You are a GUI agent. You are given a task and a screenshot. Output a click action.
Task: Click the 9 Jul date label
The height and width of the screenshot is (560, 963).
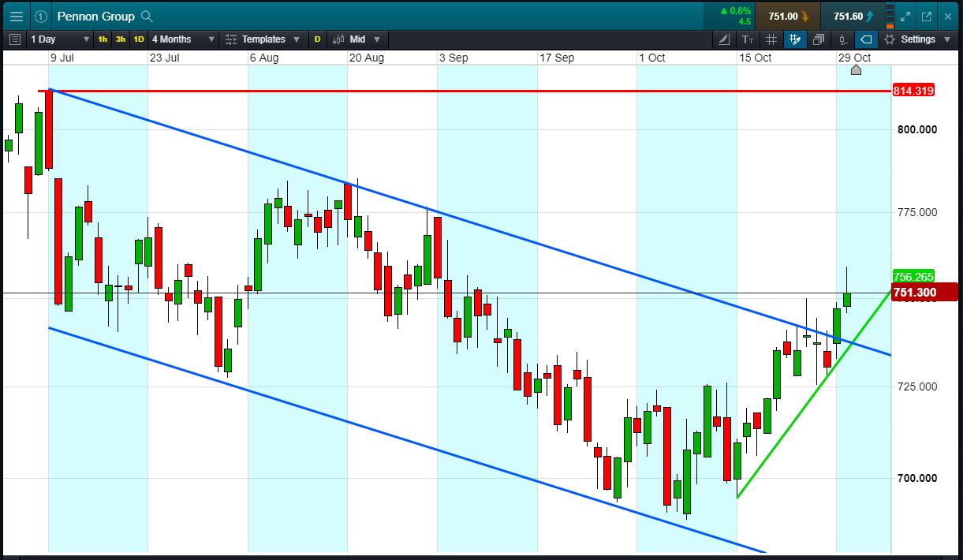click(x=63, y=58)
